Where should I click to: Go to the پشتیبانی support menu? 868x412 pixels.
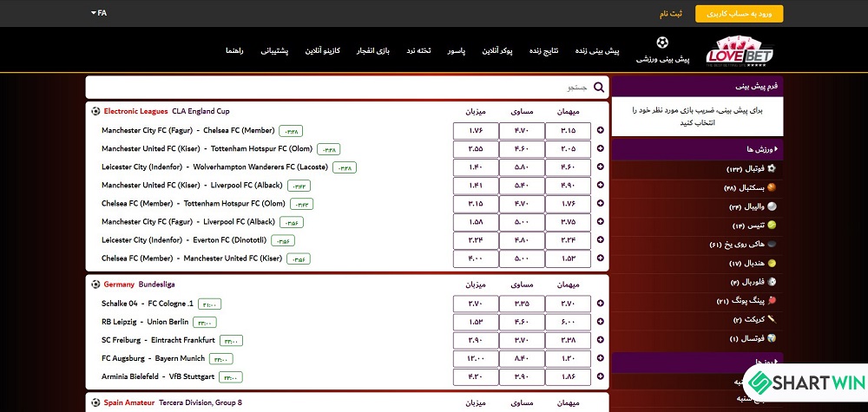click(277, 51)
